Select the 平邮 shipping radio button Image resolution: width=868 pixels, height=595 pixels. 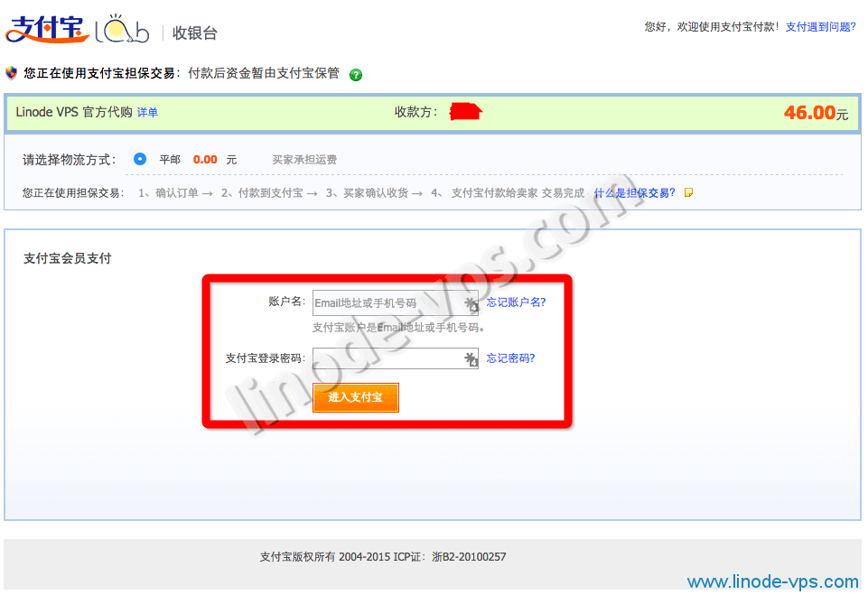coord(140,160)
